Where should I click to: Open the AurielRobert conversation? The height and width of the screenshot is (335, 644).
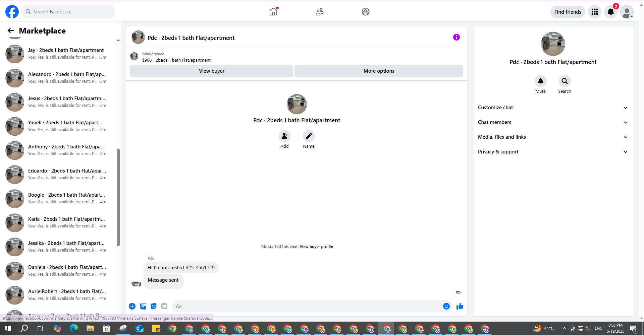[60, 295]
